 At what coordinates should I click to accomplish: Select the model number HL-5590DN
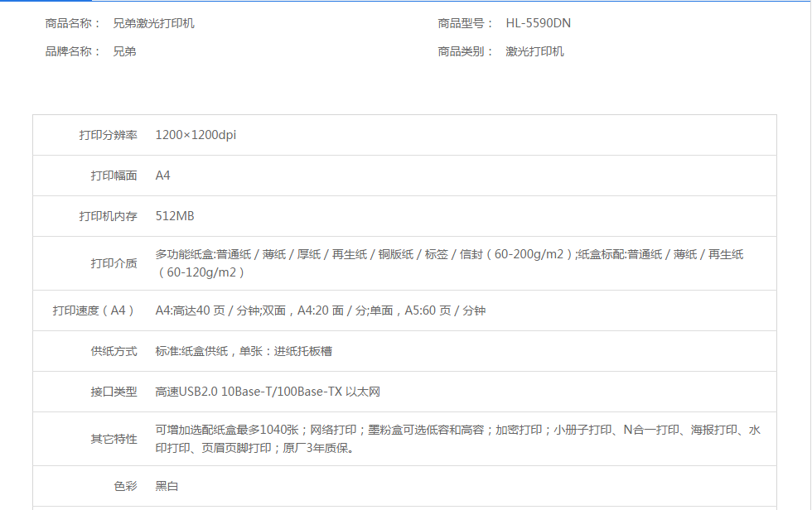(x=538, y=23)
